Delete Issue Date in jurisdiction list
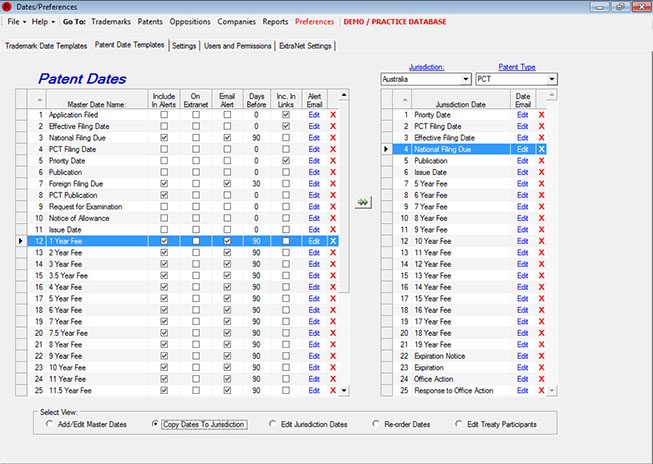Screen dimensions: 653x464 [x=543, y=172]
